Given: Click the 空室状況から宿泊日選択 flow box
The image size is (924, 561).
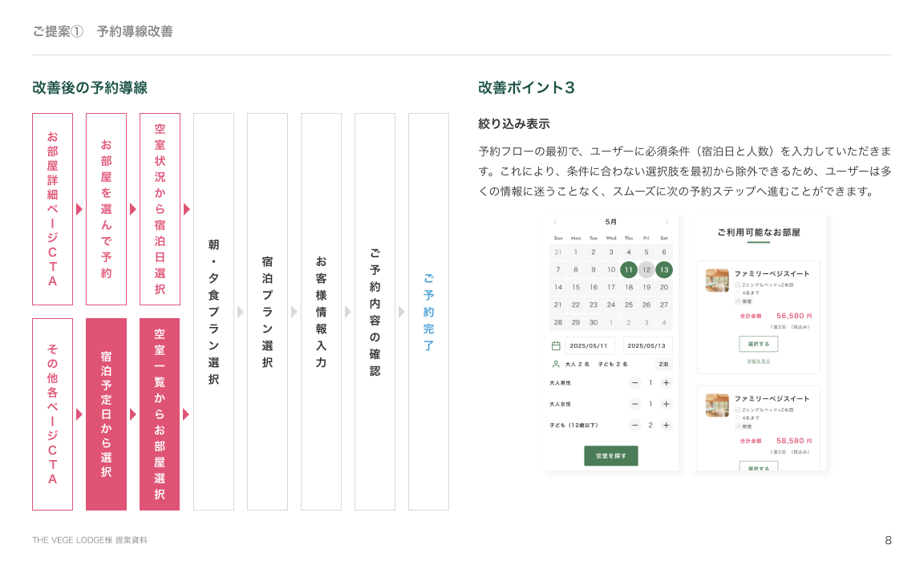Looking at the screenshot, I should point(160,209).
